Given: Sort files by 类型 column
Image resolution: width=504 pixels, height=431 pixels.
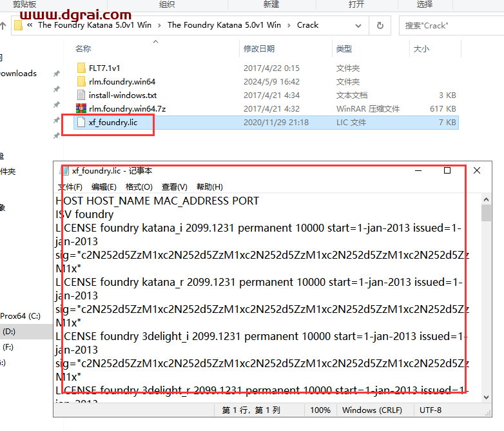Looking at the screenshot, I should [344, 49].
